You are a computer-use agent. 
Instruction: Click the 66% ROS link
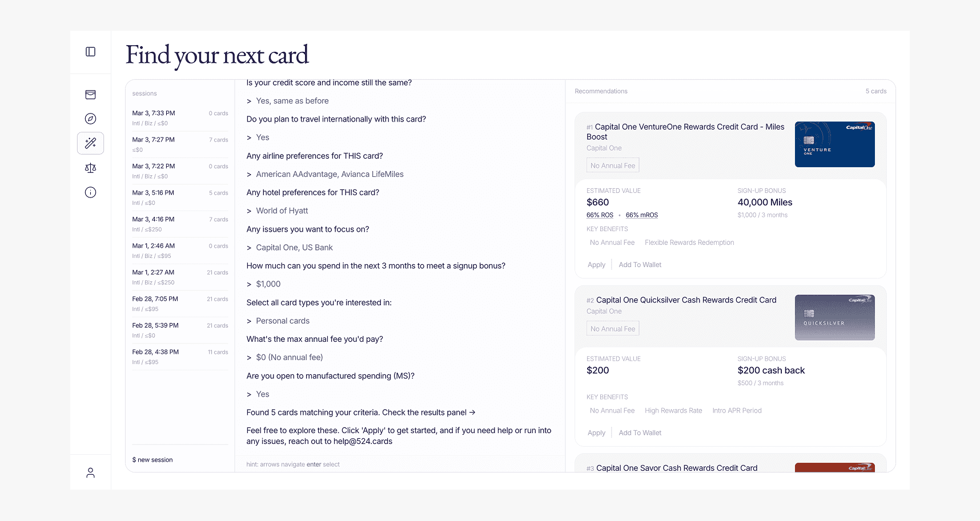tap(600, 215)
